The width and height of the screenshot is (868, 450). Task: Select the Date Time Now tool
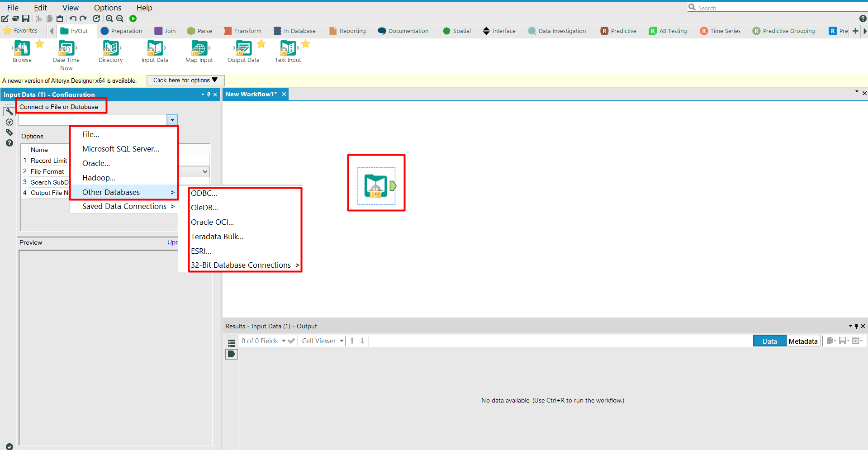point(66,55)
